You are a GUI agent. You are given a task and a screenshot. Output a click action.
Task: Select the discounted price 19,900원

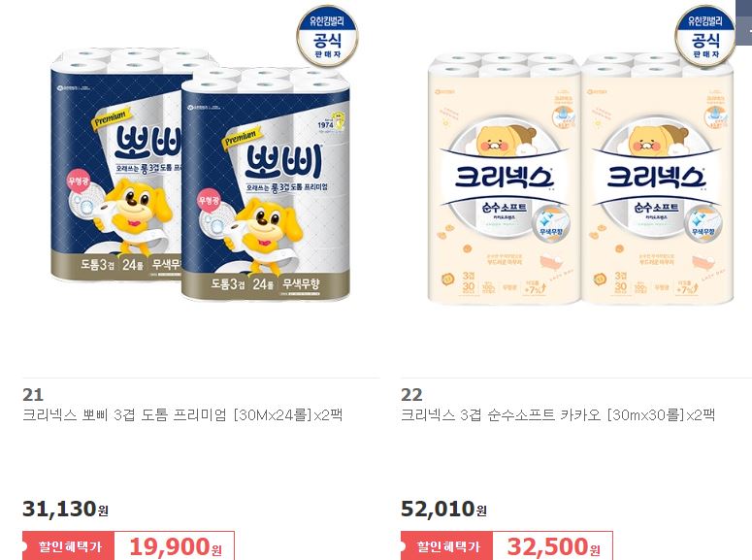[x=176, y=546]
